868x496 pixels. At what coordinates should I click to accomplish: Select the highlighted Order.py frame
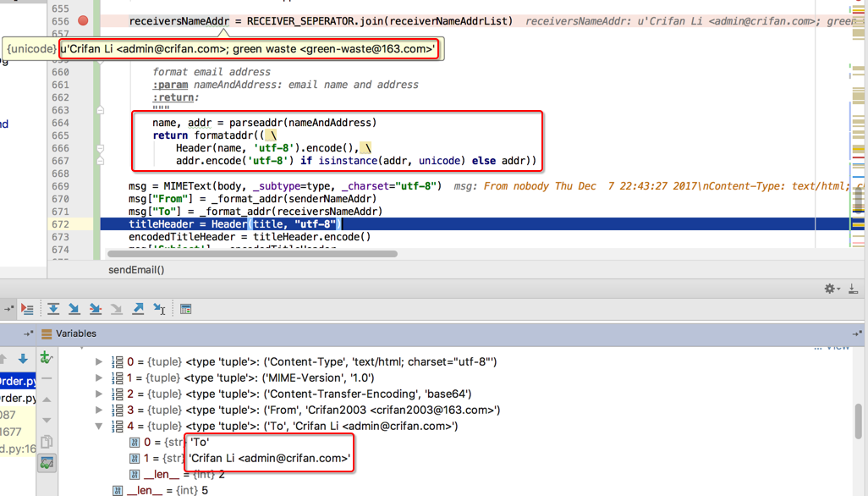point(18,381)
